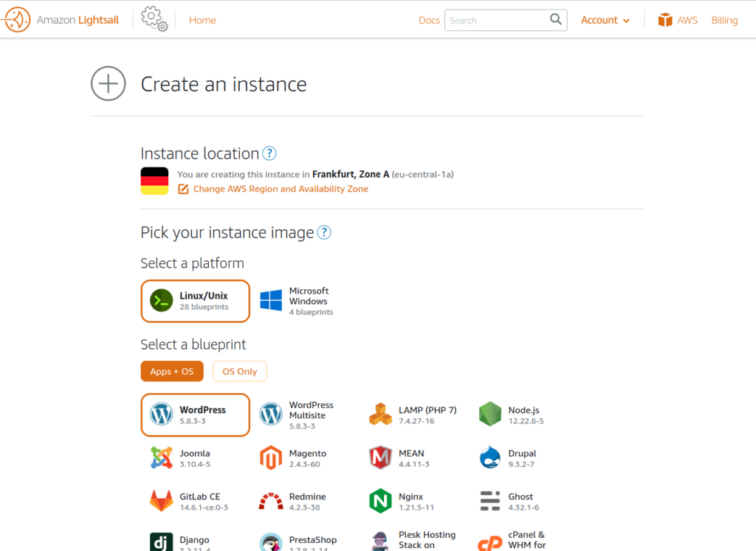
Task: Click Change AWS Region and Availability Zone
Action: click(x=281, y=189)
